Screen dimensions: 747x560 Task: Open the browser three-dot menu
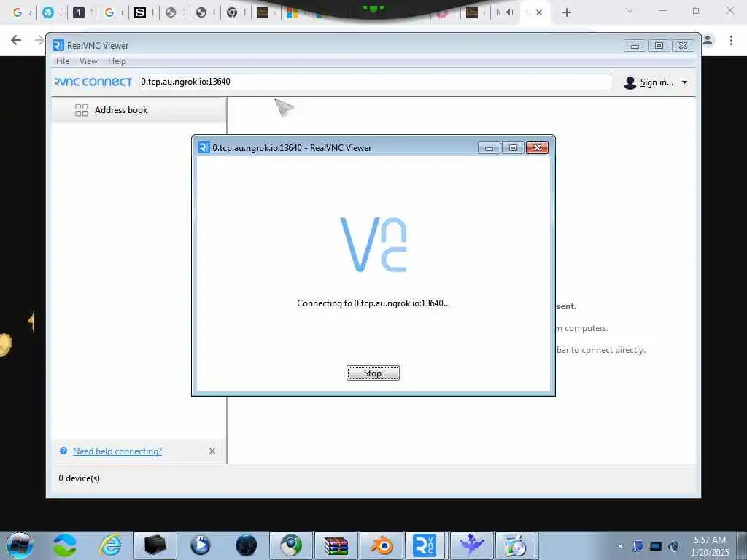731,41
